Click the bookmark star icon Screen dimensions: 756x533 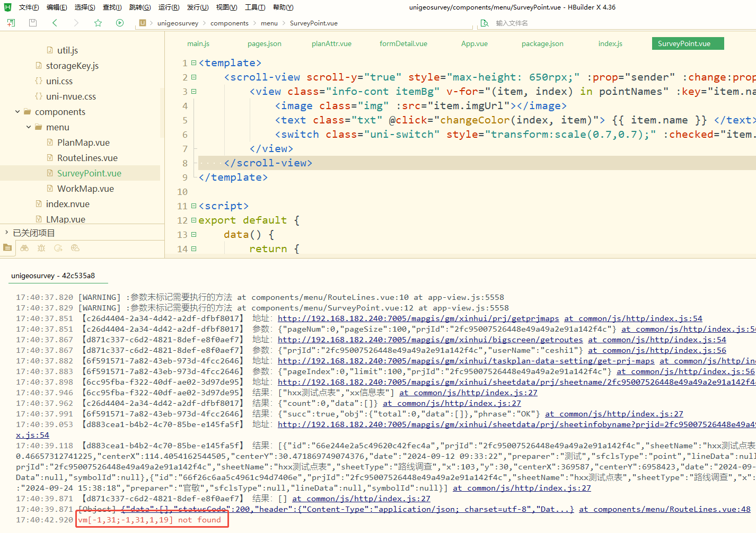coord(98,23)
